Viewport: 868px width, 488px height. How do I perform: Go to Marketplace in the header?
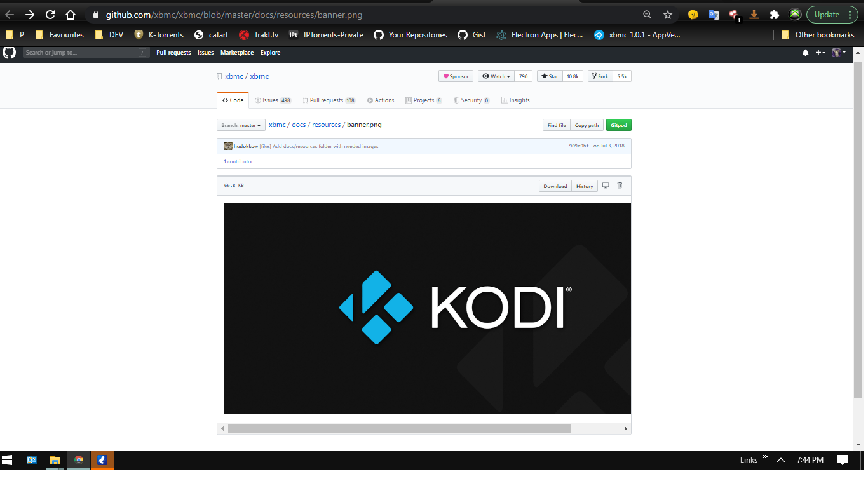click(237, 53)
